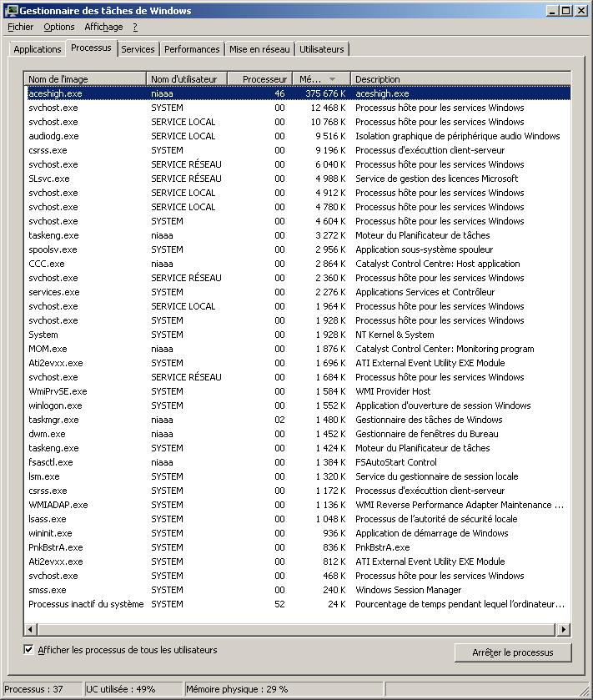This screenshot has height=700, width=593.
Task: Click the horizontal scrollbar left arrow
Action: (x=30, y=629)
